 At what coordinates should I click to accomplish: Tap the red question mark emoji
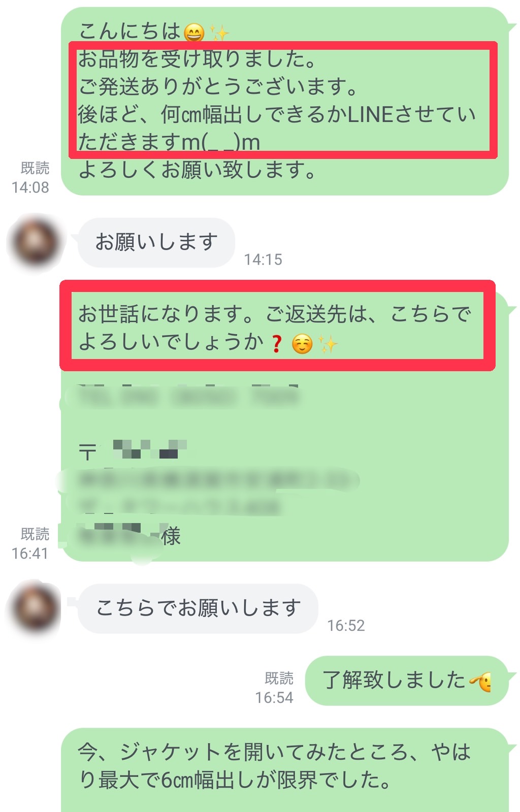[x=276, y=344]
